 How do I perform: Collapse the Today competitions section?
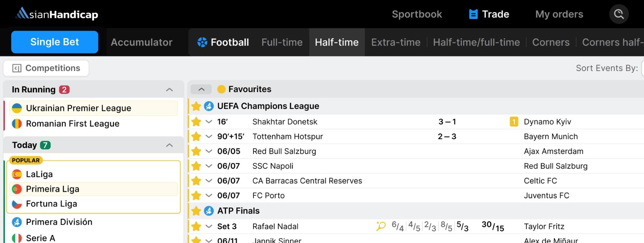[169, 145]
